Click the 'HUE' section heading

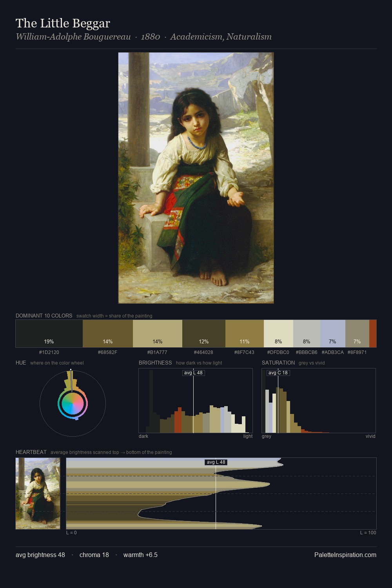click(21, 363)
